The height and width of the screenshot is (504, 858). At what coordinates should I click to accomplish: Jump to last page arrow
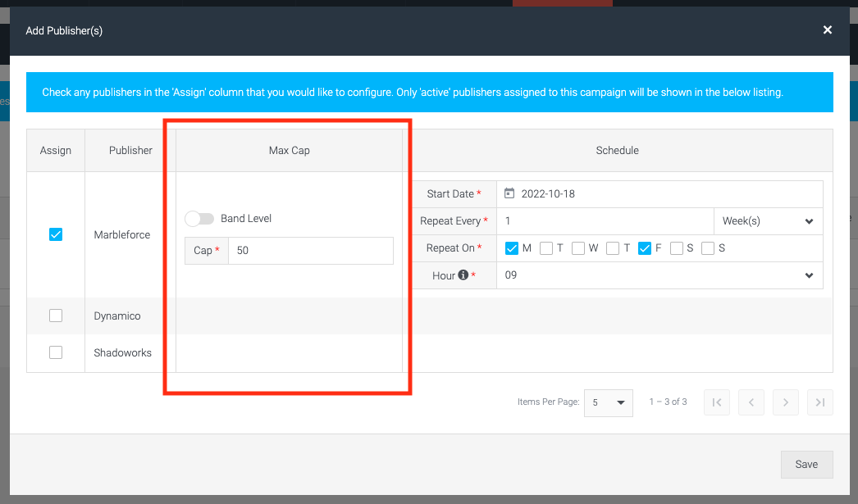(820, 402)
